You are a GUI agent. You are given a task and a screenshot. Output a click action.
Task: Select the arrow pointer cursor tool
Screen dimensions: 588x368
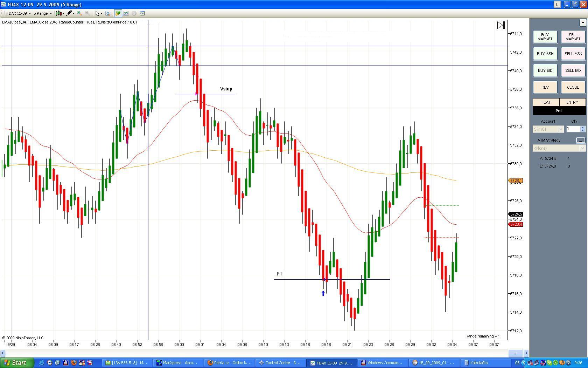(97, 13)
